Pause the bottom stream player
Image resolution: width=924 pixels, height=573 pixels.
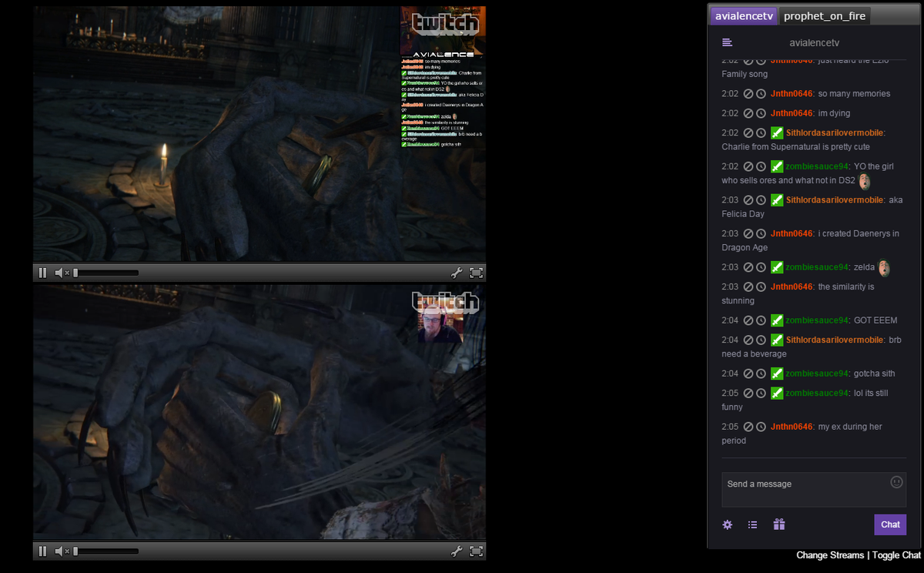pyautogui.click(x=42, y=551)
